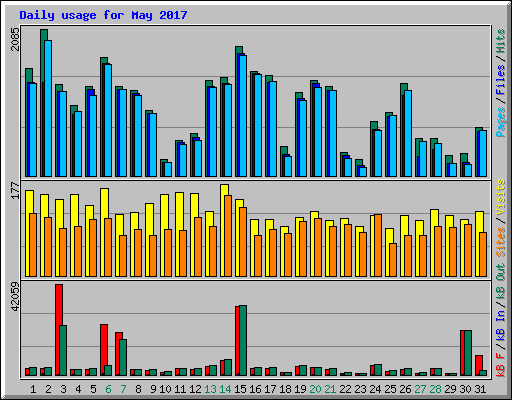Screen dimensions: 512x400
Task: Click the green kB Out bar for day 7
Action: pos(123,358)
